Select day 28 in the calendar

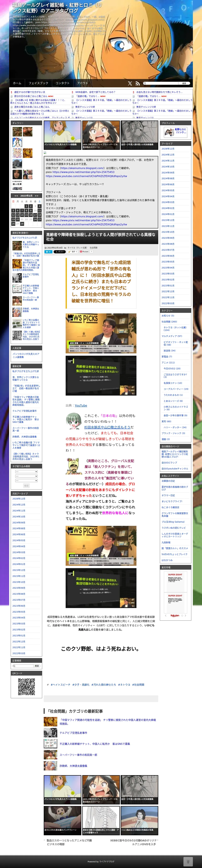click(22, 224)
